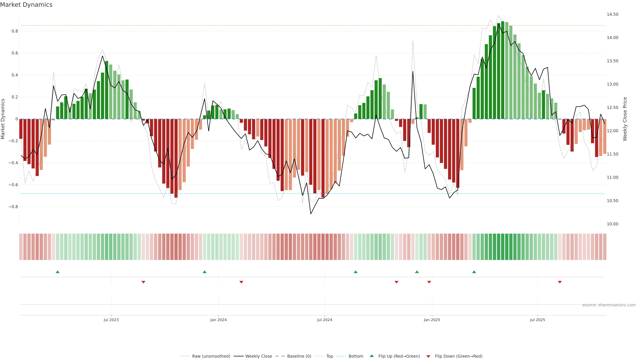Screen dimensions: 644x362
Task: Toggle the Bottom threshold legend entry
Action: point(356,356)
